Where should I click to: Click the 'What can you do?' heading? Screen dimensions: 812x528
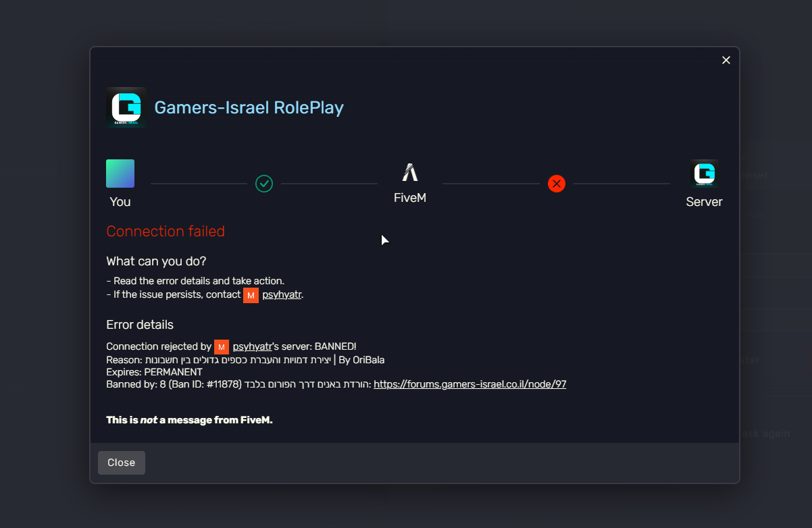[156, 261]
